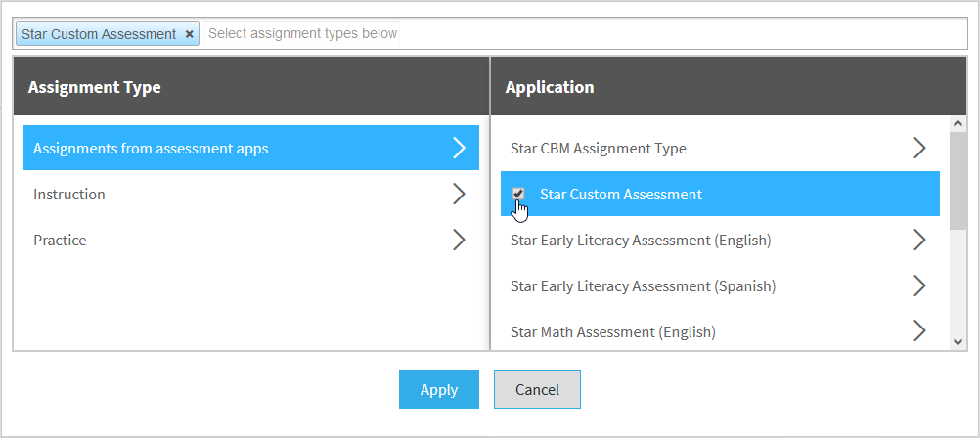
Task: Open Star Early Literacy Assessment (English)
Action: [720, 240]
